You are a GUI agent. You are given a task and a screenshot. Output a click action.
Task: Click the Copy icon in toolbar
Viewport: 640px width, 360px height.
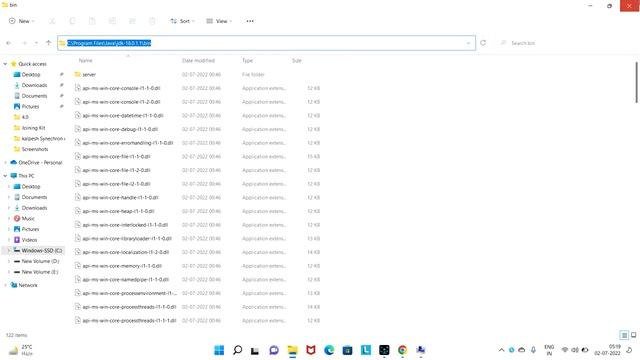72,21
